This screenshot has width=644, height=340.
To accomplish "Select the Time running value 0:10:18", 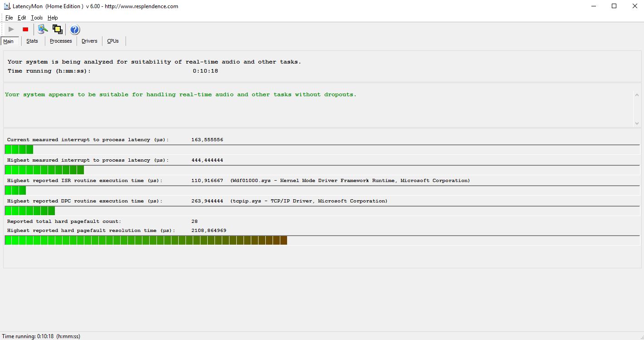I will [205, 71].
